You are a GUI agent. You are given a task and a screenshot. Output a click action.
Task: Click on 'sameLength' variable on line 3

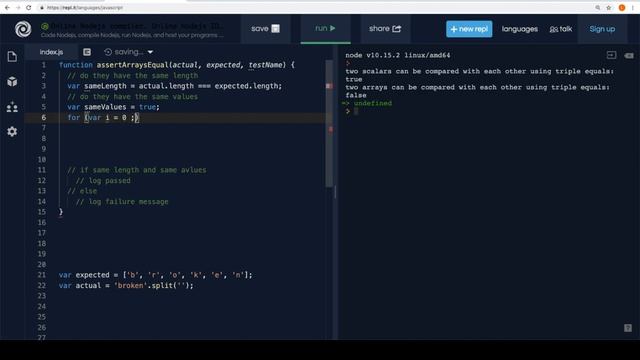click(105, 86)
